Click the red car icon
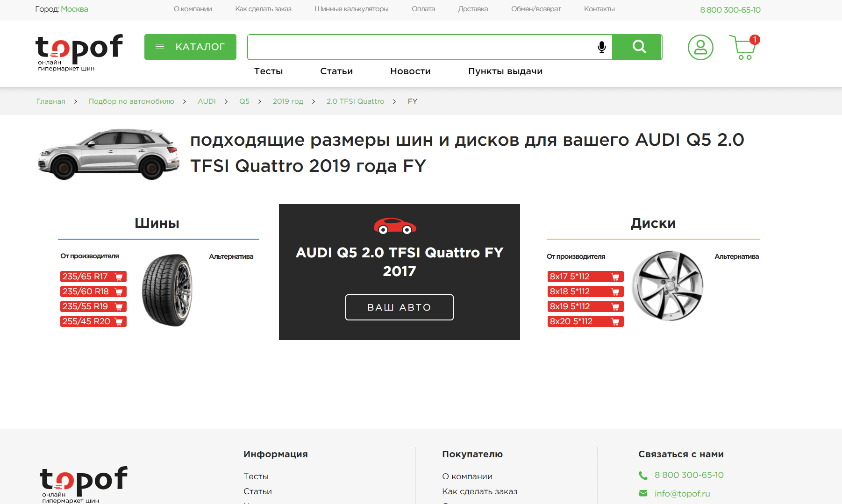The image size is (842, 504). coord(395,226)
